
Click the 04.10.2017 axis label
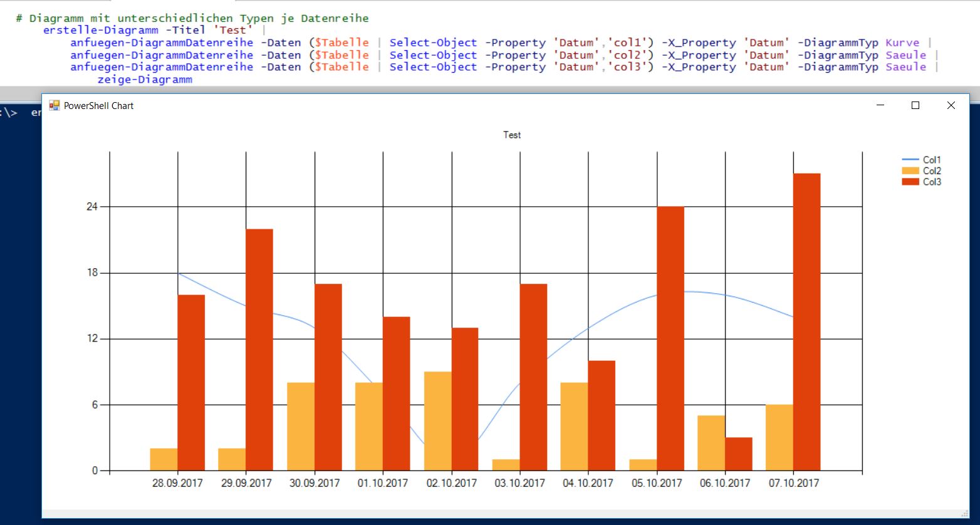[588, 483]
